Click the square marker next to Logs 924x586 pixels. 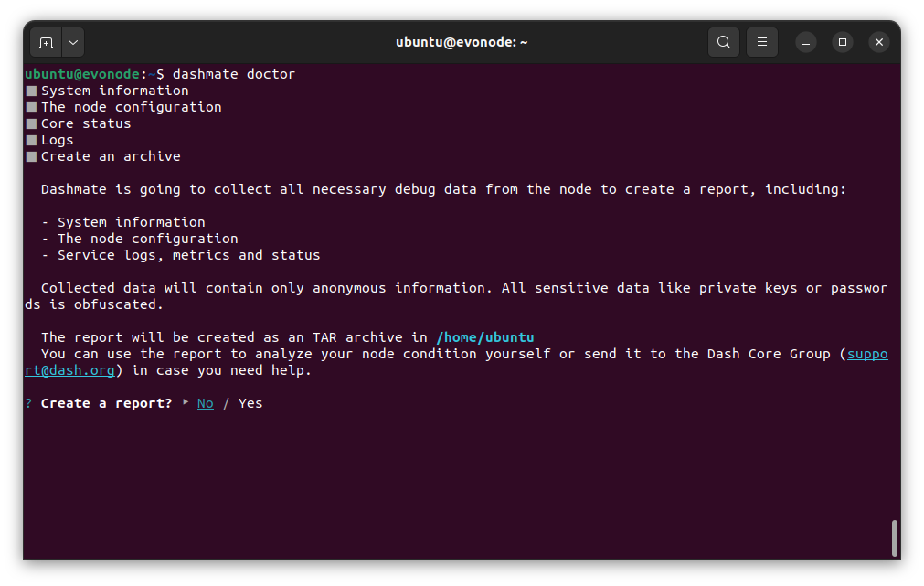(31, 140)
